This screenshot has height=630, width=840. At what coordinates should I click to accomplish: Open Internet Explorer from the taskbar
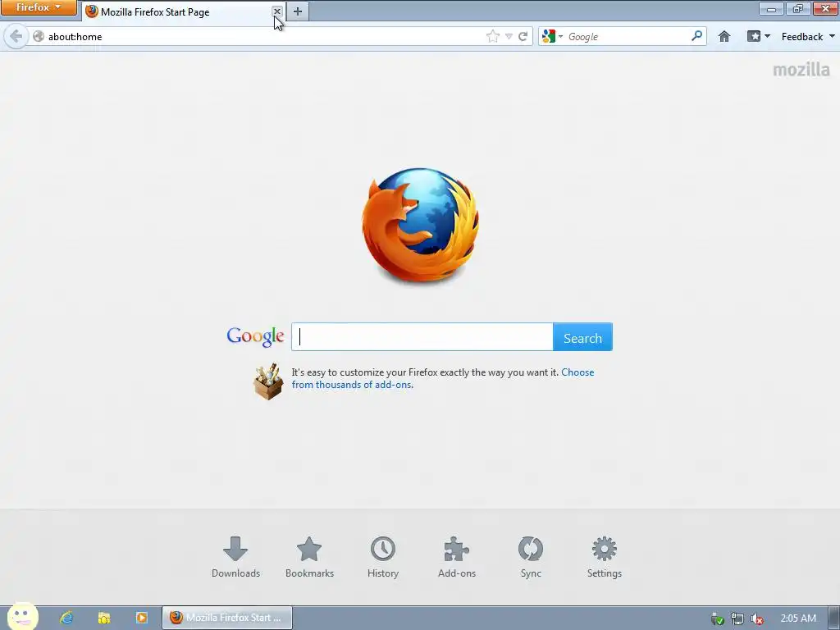(x=66, y=618)
